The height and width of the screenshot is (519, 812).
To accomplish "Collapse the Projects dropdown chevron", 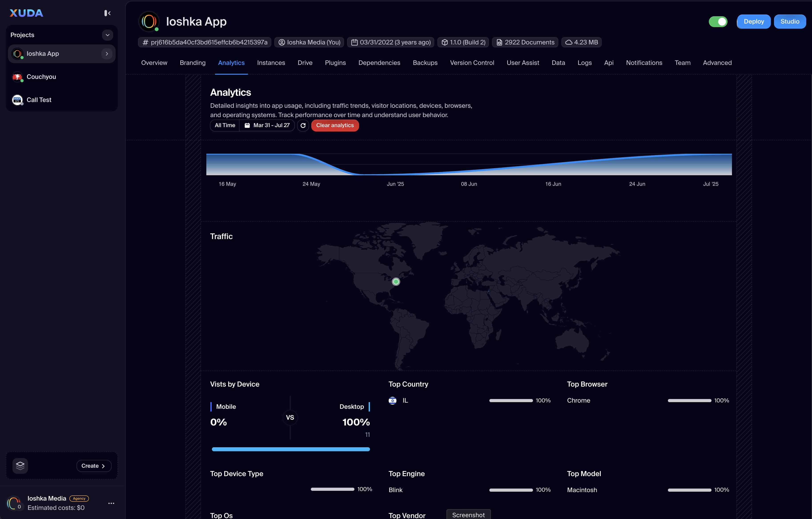I will click(x=108, y=35).
